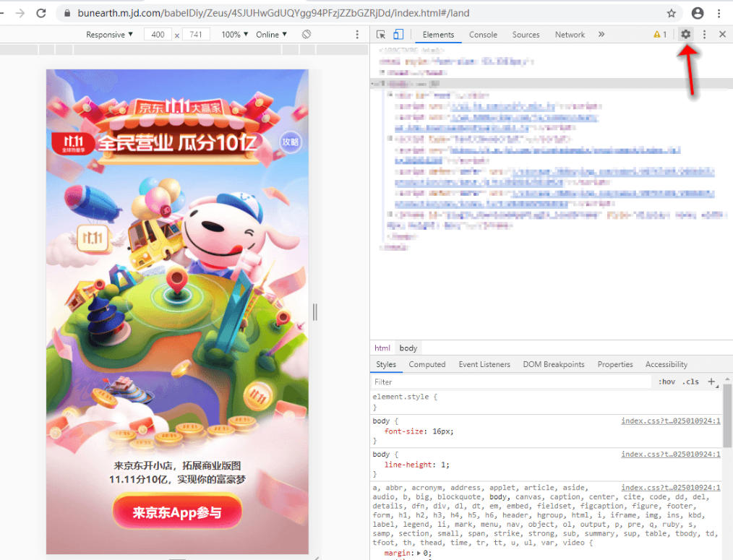Screen dimensions: 733x560
Task: Open the Accessibility tab
Action: point(666,364)
